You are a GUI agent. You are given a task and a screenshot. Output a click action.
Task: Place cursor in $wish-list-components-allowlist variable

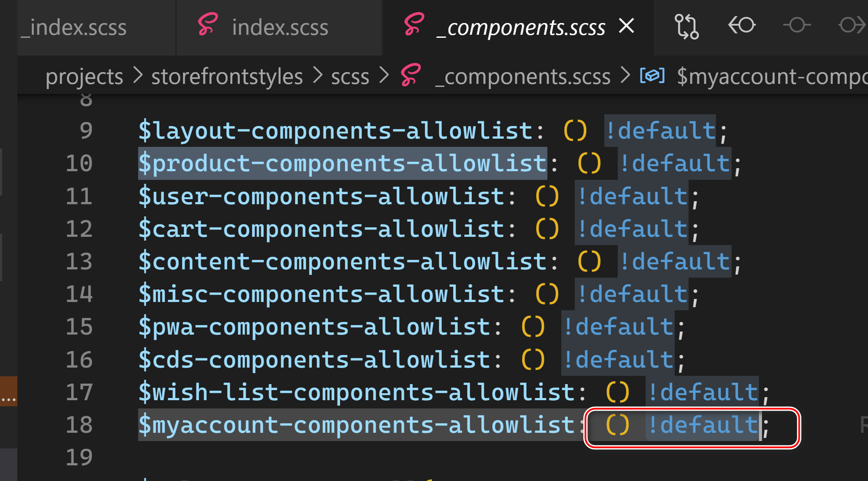click(x=356, y=392)
